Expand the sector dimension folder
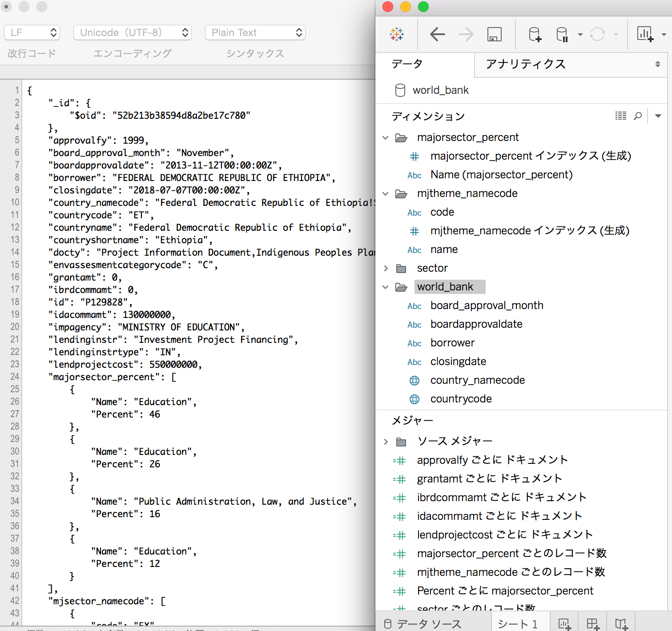The height and width of the screenshot is (631, 672). coord(385,268)
